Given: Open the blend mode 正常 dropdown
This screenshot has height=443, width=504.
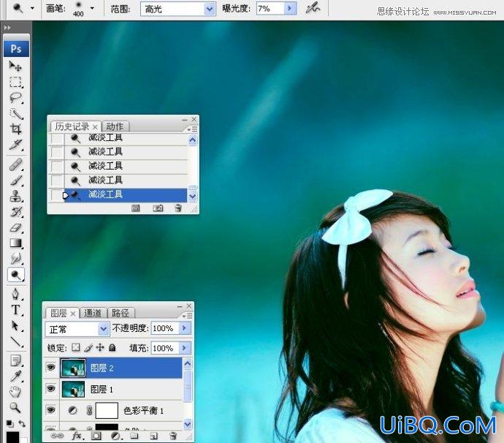Looking at the screenshot, I should (104, 328).
